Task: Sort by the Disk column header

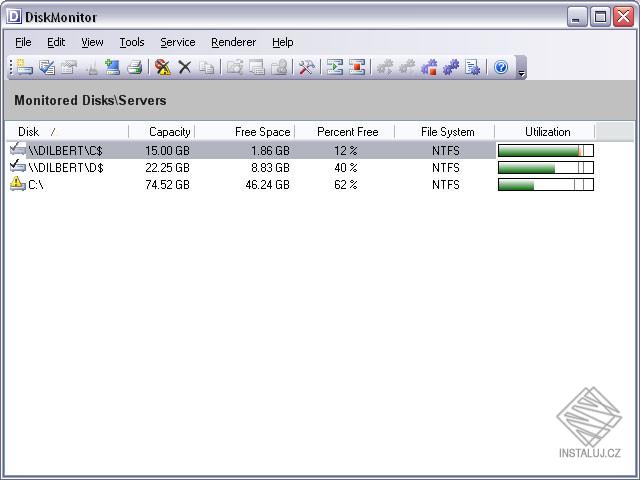Action: coord(67,132)
